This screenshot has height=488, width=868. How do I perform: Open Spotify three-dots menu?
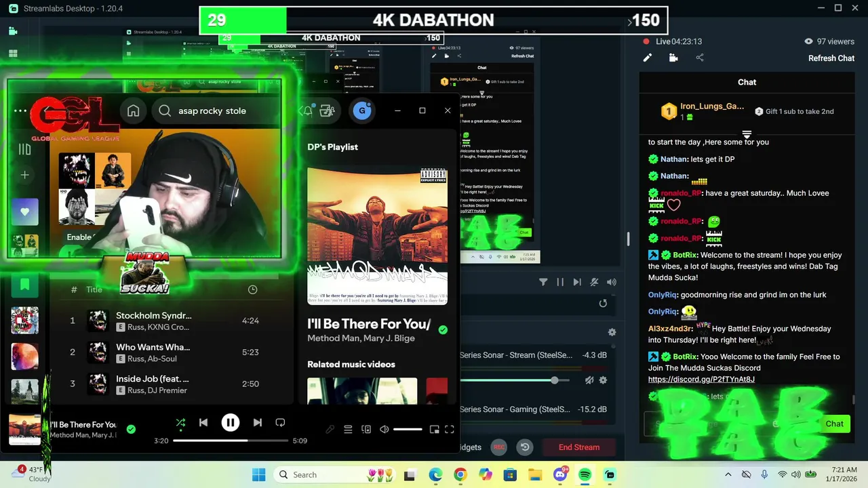pyautogui.click(x=20, y=110)
